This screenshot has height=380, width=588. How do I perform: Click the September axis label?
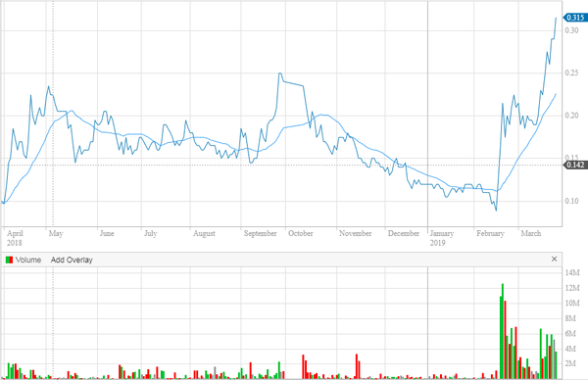point(261,233)
